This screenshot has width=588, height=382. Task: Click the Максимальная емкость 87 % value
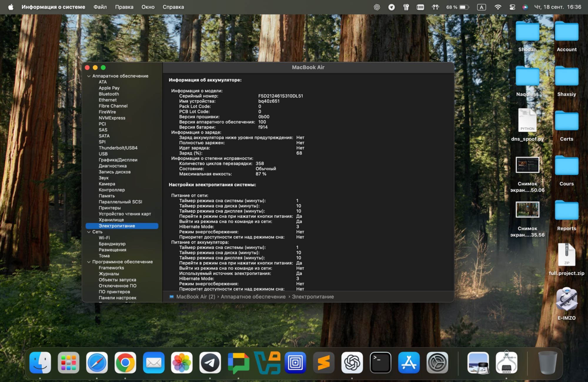pyautogui.click(x=261, y=174)
